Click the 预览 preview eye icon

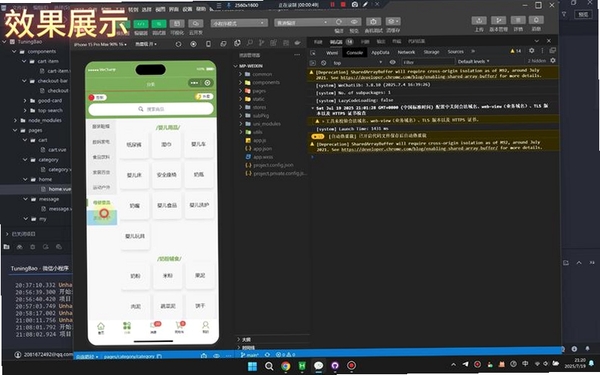click(x=354, y=22)
